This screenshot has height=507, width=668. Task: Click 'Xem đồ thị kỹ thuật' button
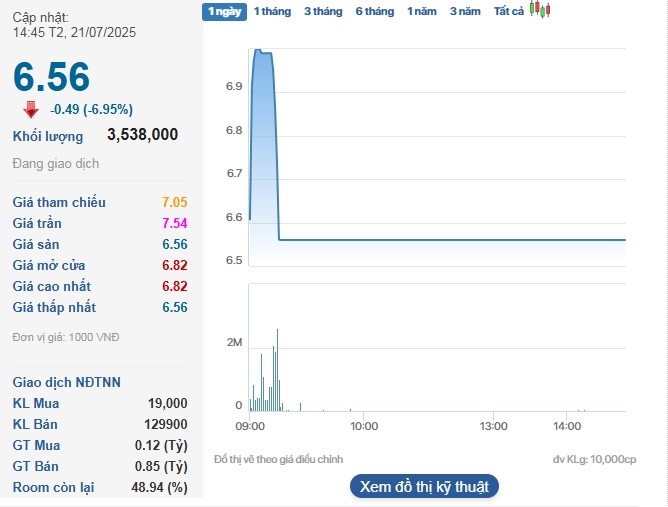(x=424, y=486)
